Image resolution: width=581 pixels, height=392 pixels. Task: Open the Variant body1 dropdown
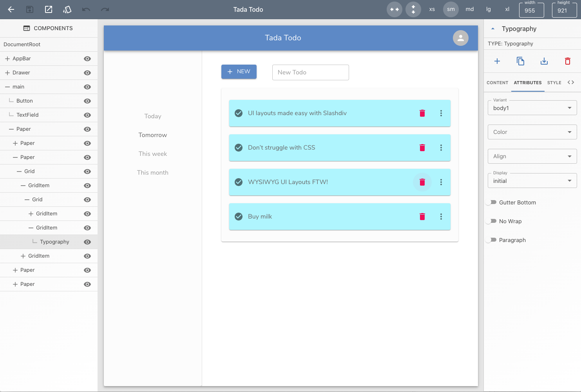click(x=532, y=108)
